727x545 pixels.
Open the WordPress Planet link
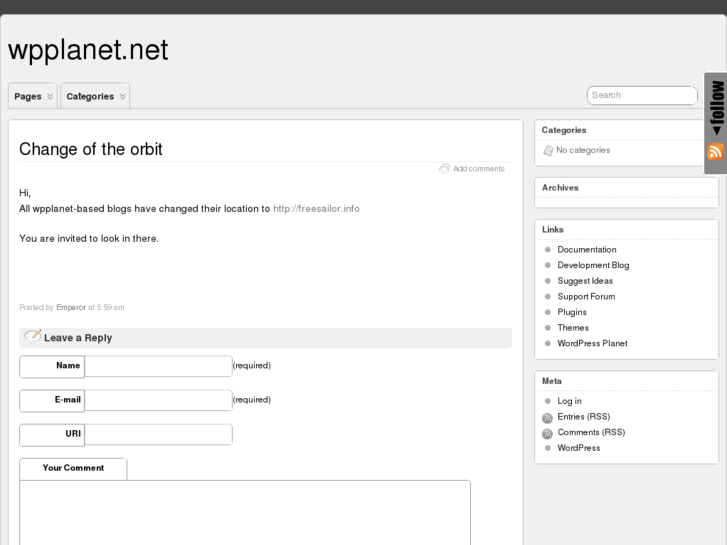click(x=592, y=344)
